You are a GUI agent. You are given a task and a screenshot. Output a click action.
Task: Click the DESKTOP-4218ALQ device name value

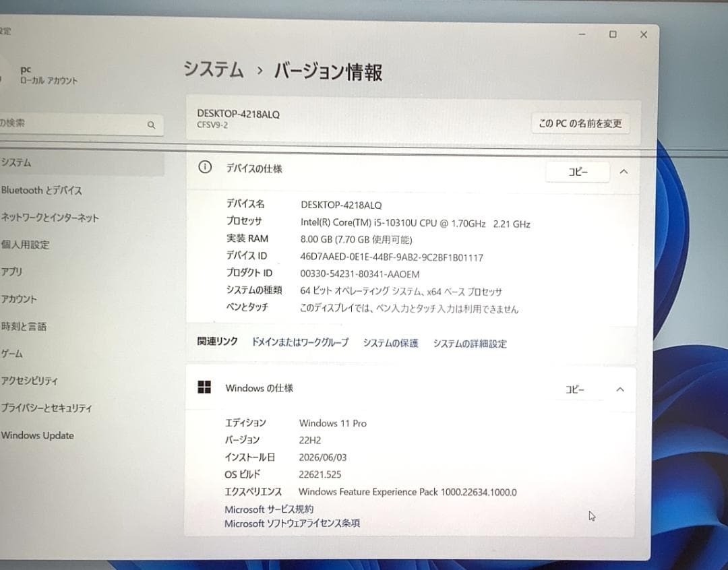(341, 205)
